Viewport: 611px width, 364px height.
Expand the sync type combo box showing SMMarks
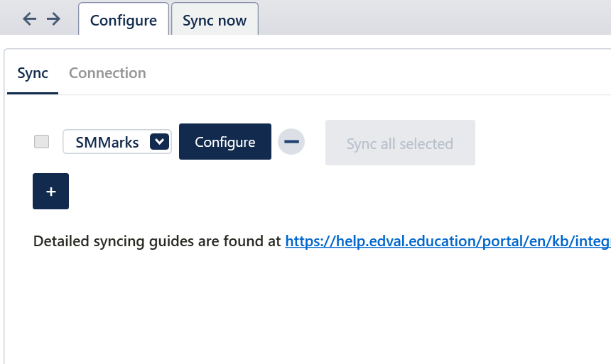[117, 142]
